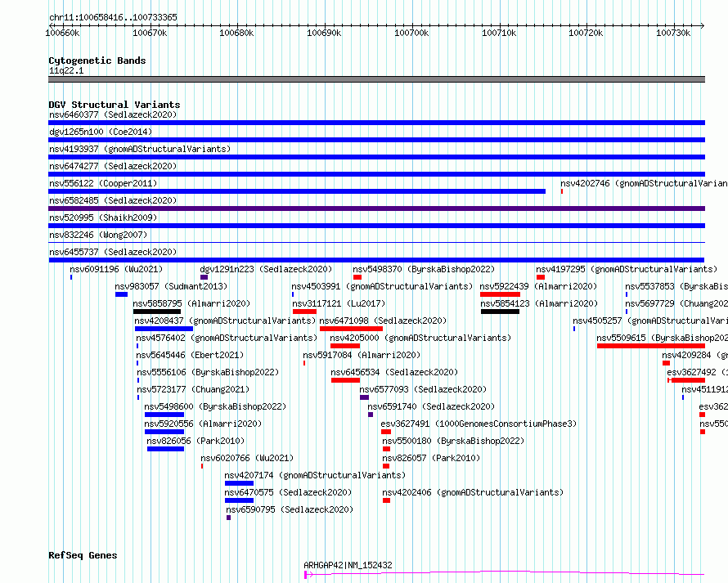The height and width of the screenshot is (583, 728).
Task: Click nsv4197295 (gnomADStructuralVariants) label
Action: pyautogui.click(x=627, y=269)
